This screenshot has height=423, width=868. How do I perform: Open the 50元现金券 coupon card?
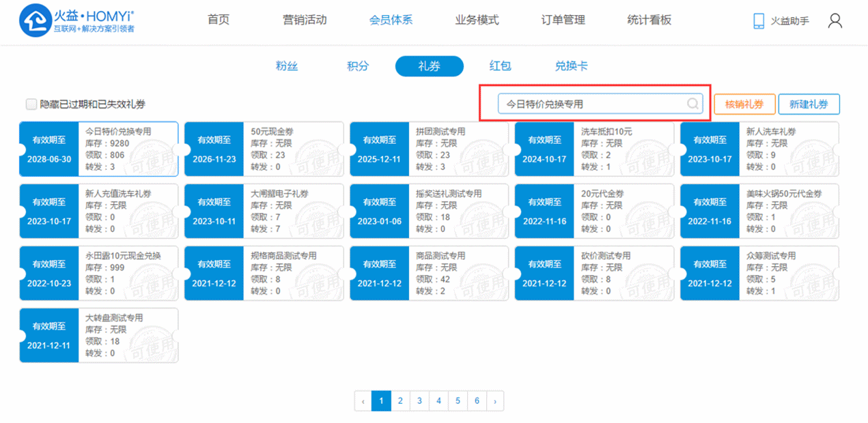264,149
